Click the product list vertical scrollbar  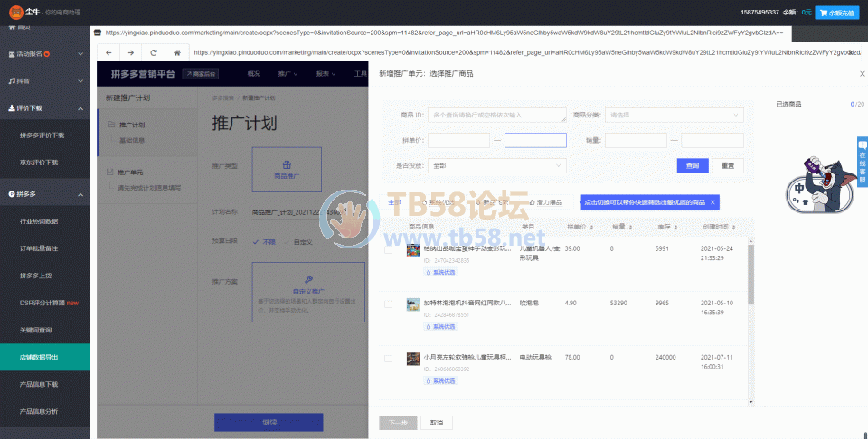(x=750, y=275)
